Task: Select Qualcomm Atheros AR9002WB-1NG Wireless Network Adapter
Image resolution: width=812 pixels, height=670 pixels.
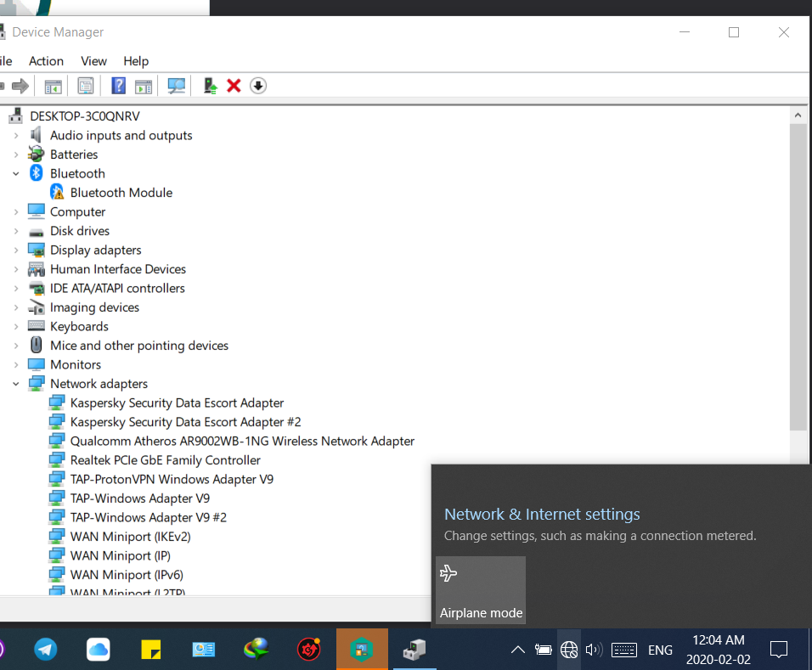Action: pos(242,441)
